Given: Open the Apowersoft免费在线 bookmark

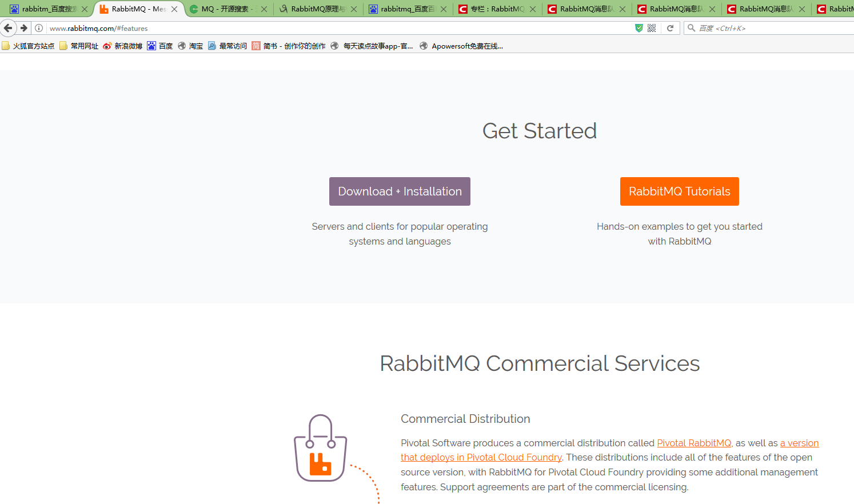Looking at the screenshot, I should (x=461, y=46).
